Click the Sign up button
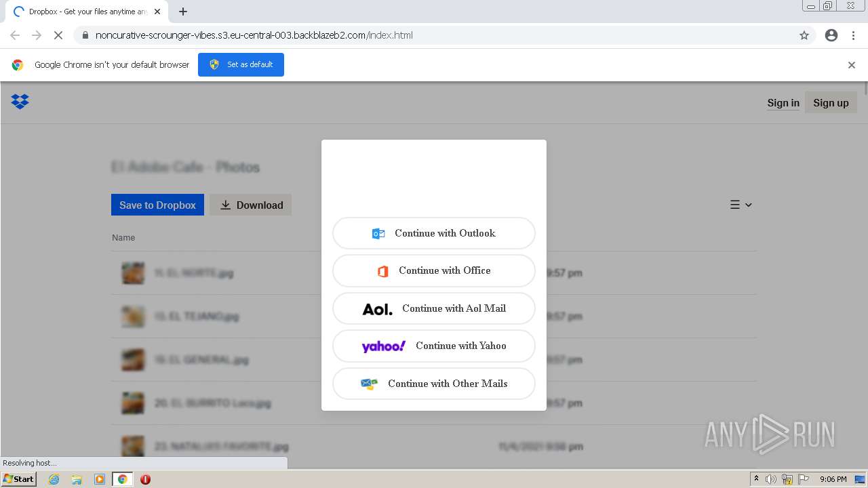 831,103
